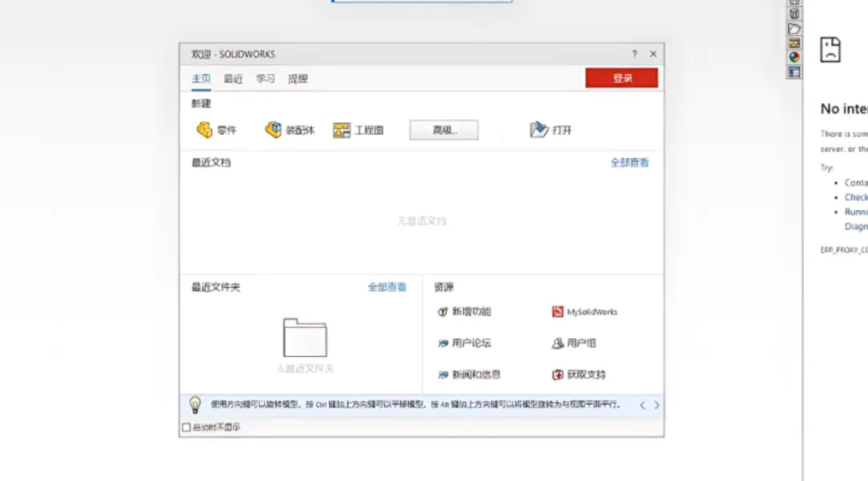This screenshot has width=868, height=481.
Task: Switch to the 最近 recent tab
Action: click(x=233, y=79)
